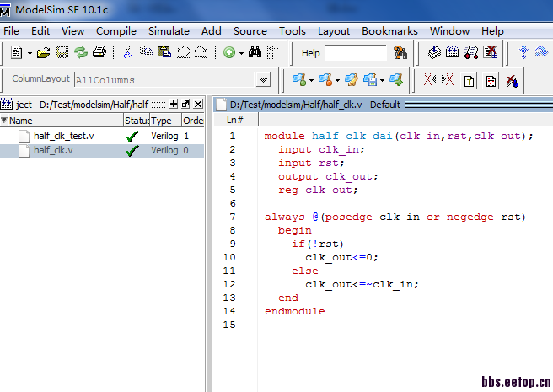Select half_clk_test.v in the project list
Image resolution: width=553 pixels, height=392 pixels.
[x=64, y=136]
